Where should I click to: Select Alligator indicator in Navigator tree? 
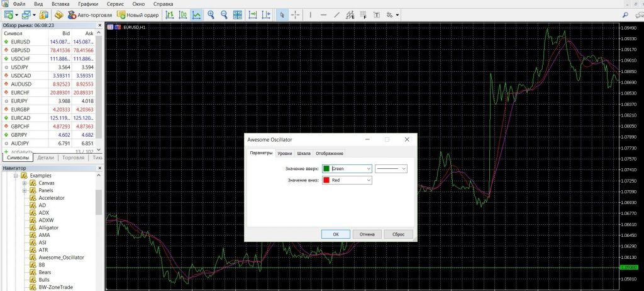tap(48, 227)
